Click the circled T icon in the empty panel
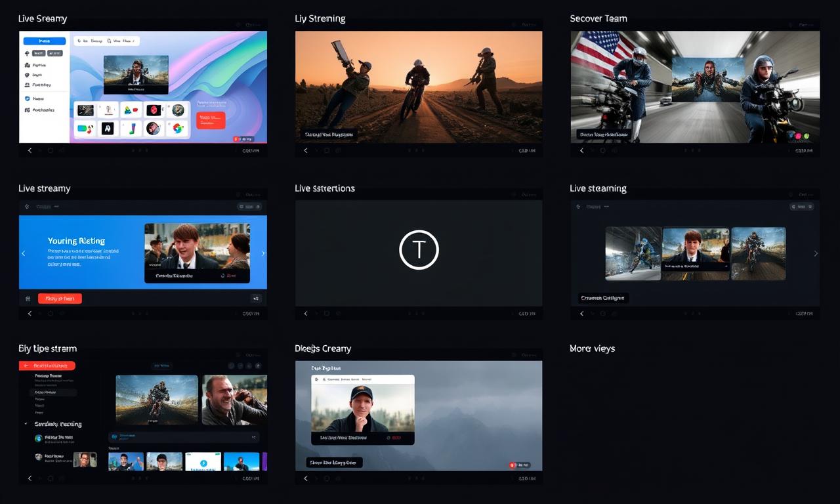This screenshot has height=504, width=840. (x=419, y=250)
